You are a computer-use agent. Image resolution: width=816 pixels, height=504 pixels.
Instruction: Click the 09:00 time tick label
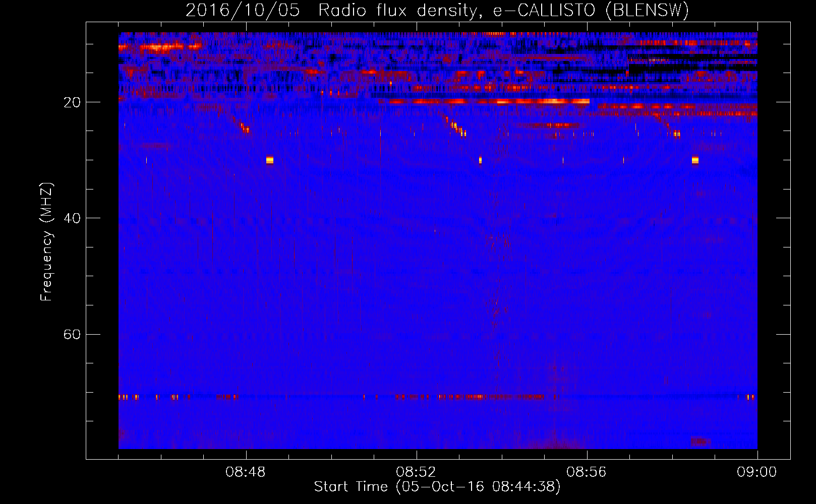click(757, 472)
